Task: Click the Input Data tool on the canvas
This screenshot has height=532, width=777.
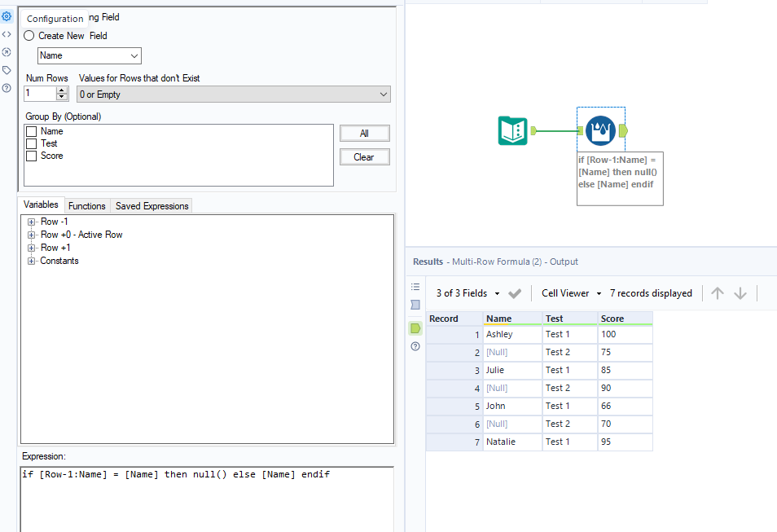Action: [512, 129]
